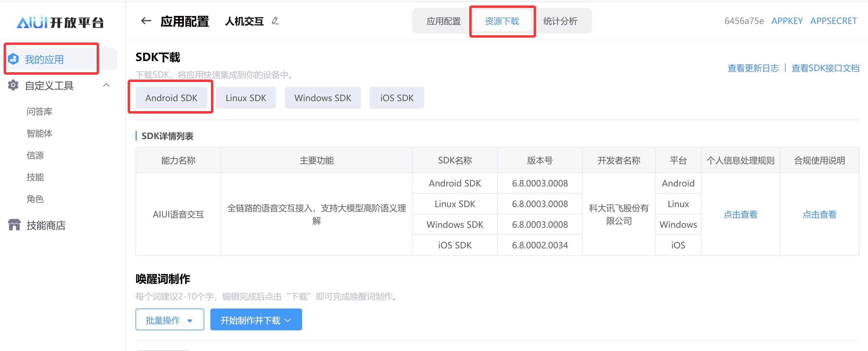Download the iOS SDK

(x=397, y=98)
